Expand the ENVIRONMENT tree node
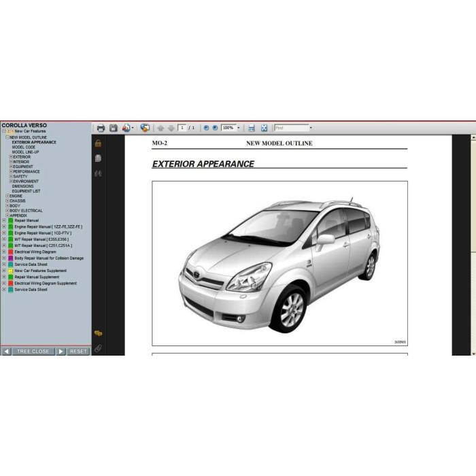This screenshot has width=476, height=476. [x=11, y=182]
